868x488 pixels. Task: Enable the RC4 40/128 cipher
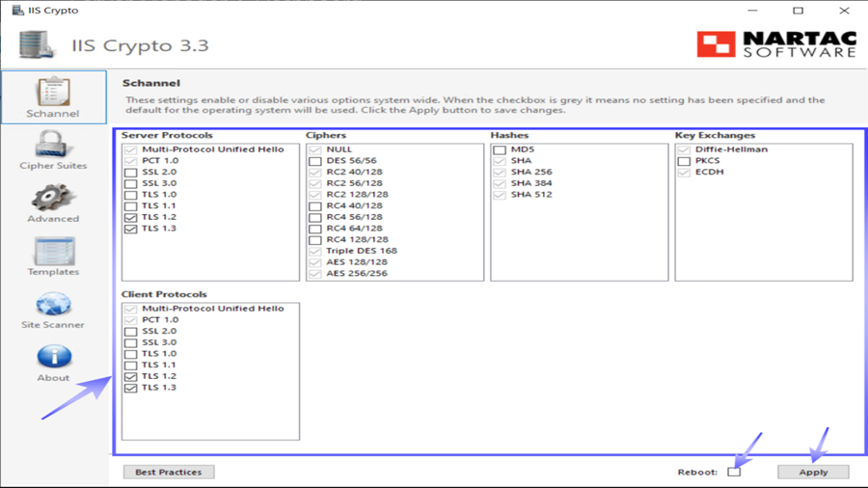point(315,205)
